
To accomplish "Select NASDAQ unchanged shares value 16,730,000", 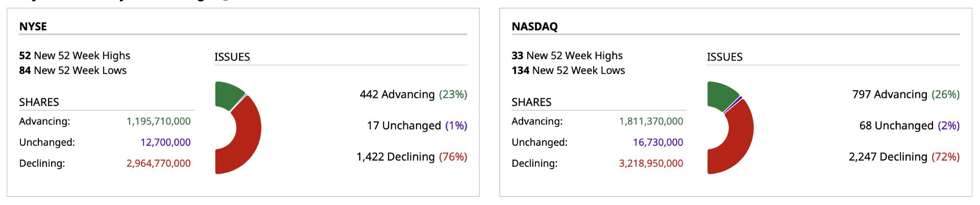I will (x=658, y=142).
